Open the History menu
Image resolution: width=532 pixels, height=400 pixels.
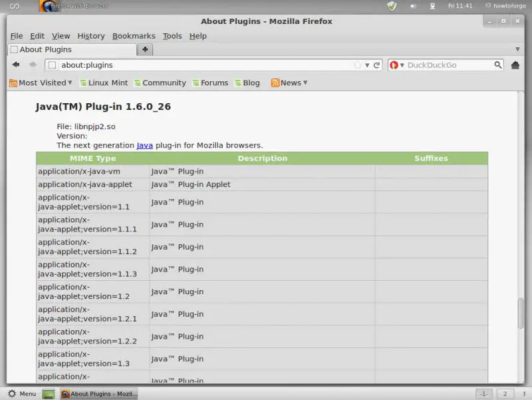(91, 36)
